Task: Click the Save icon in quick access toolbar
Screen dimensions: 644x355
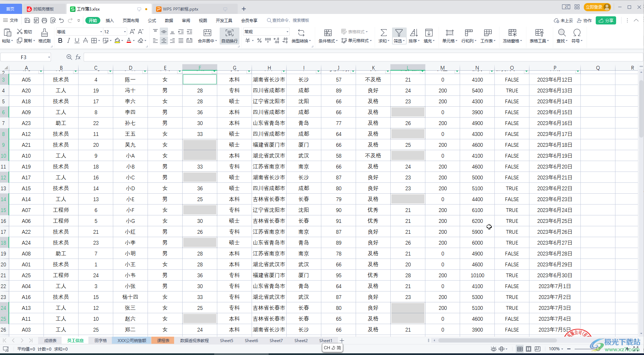Action: coord(28,20)
